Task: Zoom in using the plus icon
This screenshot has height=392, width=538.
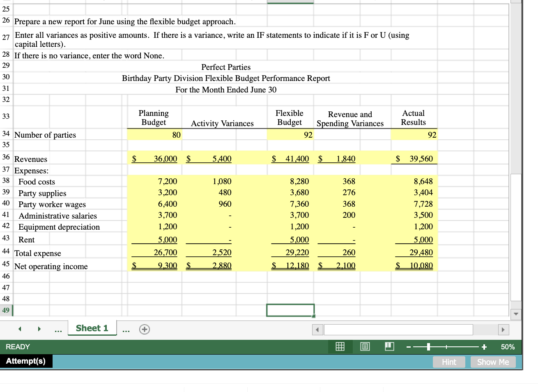Action: point(484,346)
